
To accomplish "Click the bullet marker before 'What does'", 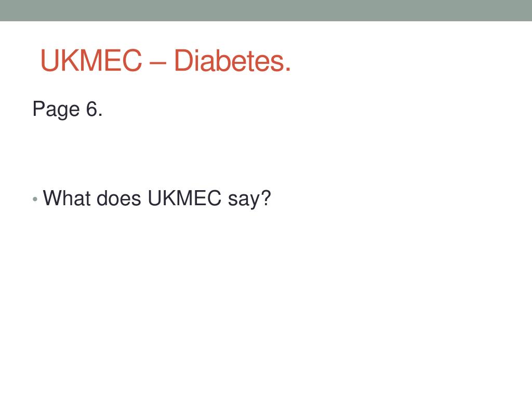I will point(35,199).
